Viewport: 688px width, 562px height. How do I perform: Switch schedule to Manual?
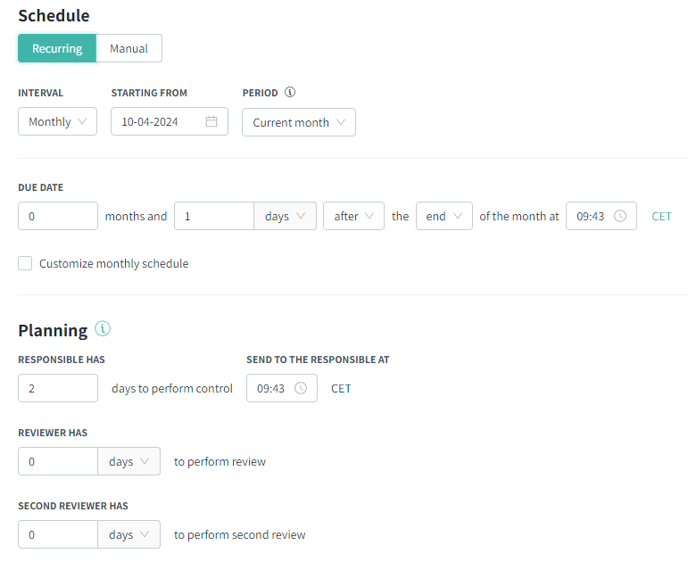(x=129, y=48)
